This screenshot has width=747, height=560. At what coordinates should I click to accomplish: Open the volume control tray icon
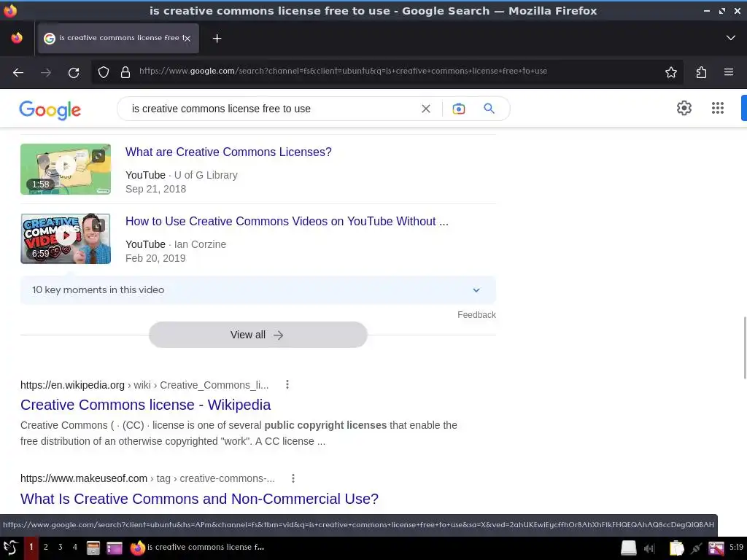649,548
